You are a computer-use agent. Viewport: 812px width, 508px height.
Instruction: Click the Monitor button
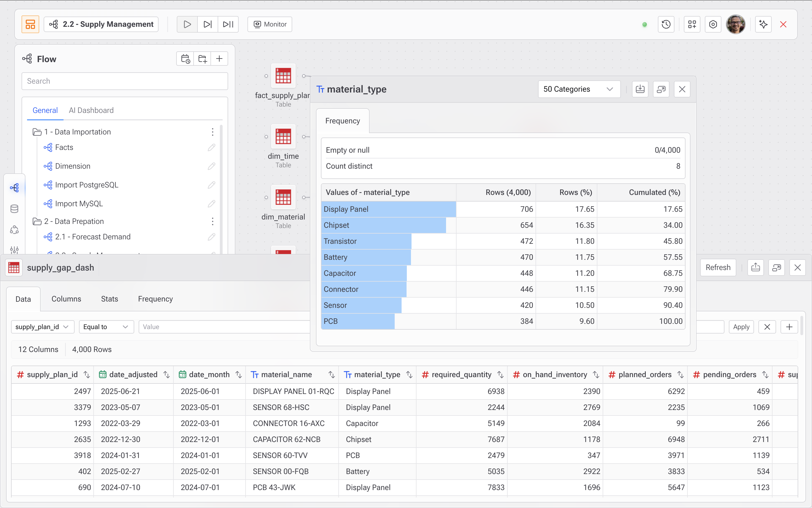coord(270,24)
